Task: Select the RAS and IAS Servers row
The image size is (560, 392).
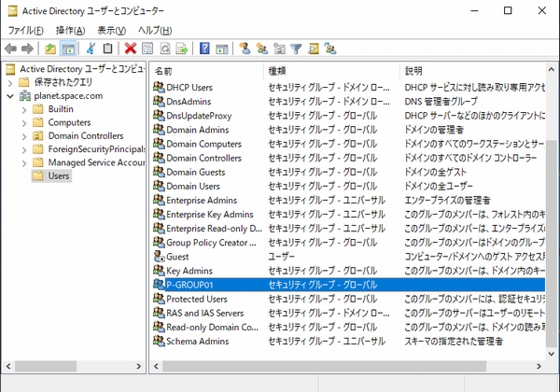Action: tap(348, 313)
